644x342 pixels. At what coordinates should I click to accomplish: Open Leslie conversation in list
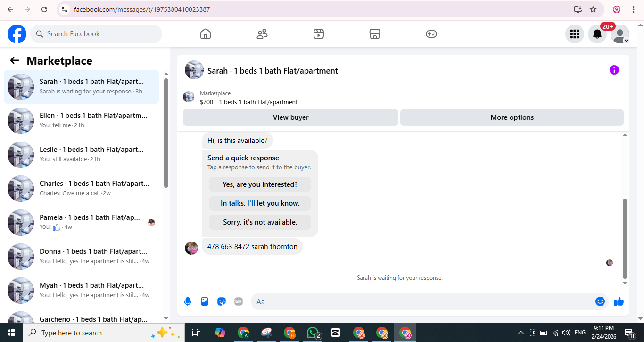[81, 155]
